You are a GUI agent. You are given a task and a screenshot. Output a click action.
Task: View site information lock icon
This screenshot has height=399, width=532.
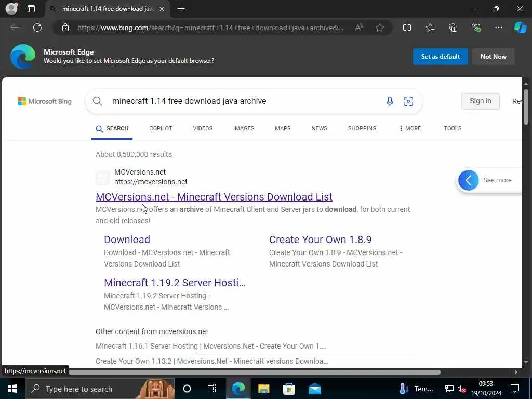tap(65, 28)
